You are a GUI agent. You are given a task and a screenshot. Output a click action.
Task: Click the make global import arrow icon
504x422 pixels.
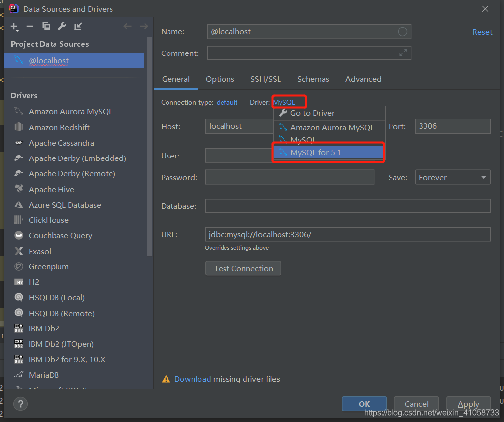78,26
